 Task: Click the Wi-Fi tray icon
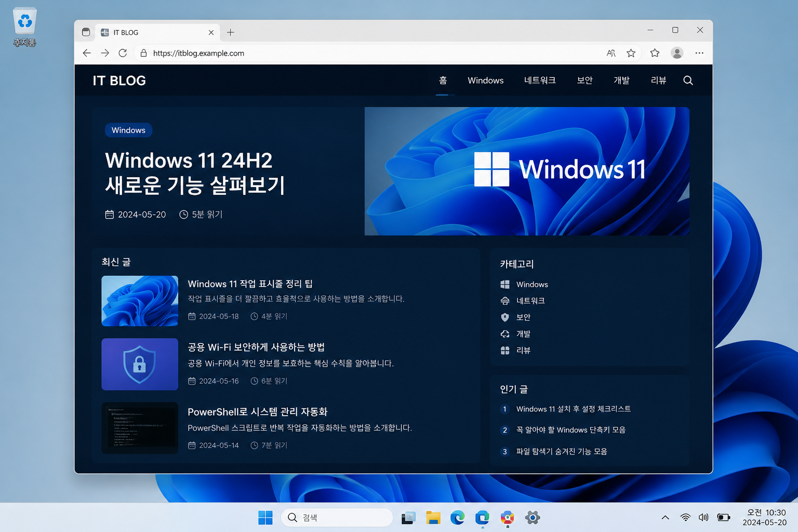(x=685, y=517)
